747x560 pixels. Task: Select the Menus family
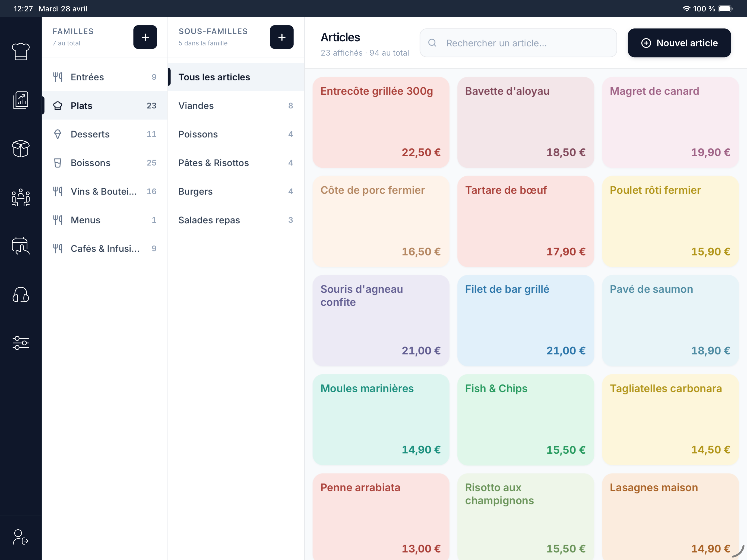(x=105, y=220)
